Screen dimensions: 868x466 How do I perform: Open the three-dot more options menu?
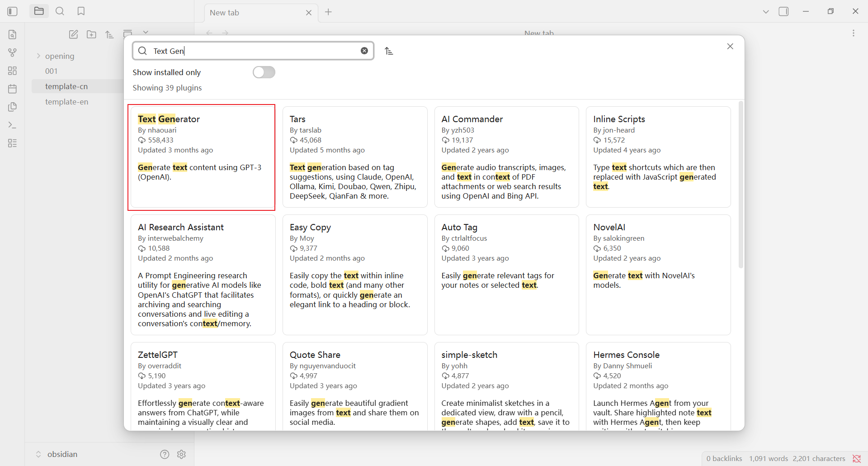pyautogui.click(x=854, y=33)
